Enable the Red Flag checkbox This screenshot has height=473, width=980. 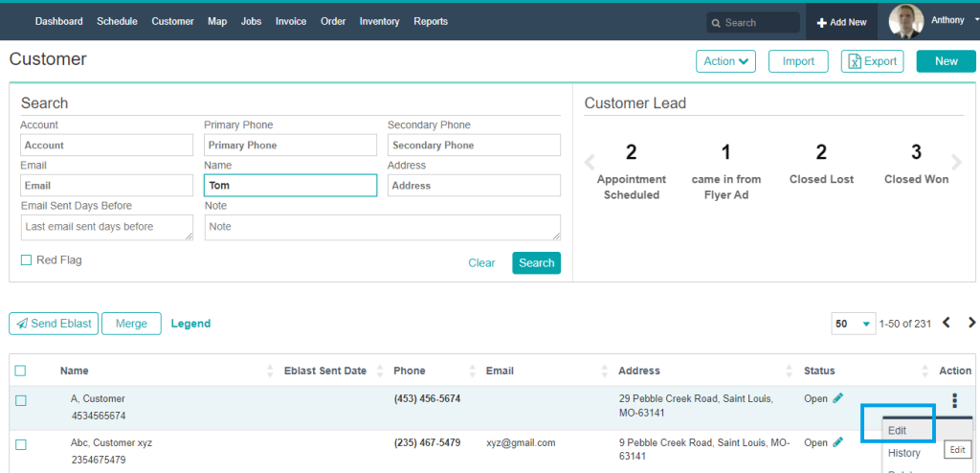(27, 260)
